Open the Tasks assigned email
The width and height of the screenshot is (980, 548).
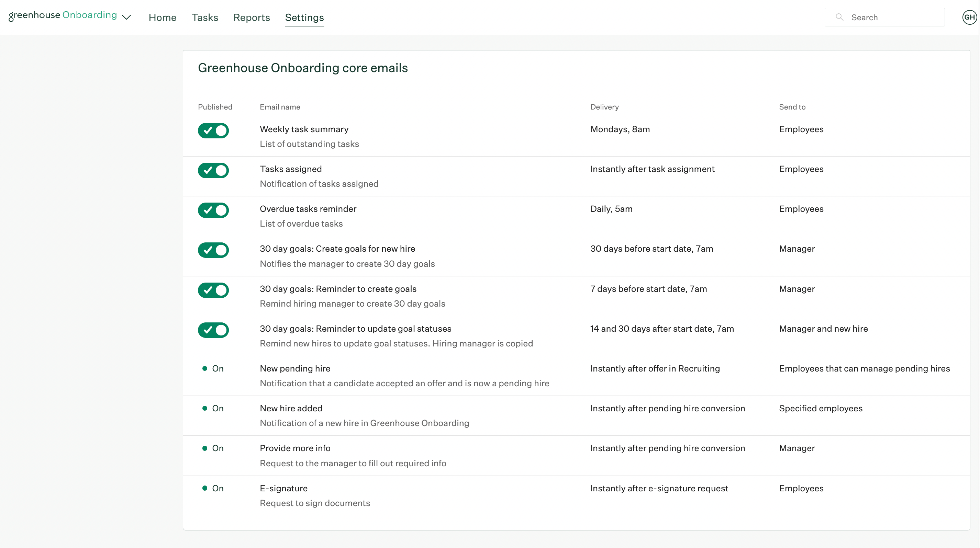291,169
